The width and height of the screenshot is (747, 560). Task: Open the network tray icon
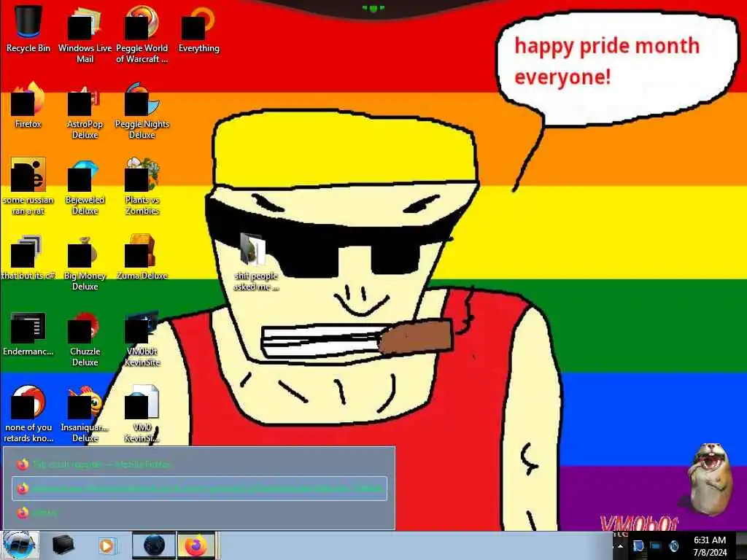coord(656,546)
